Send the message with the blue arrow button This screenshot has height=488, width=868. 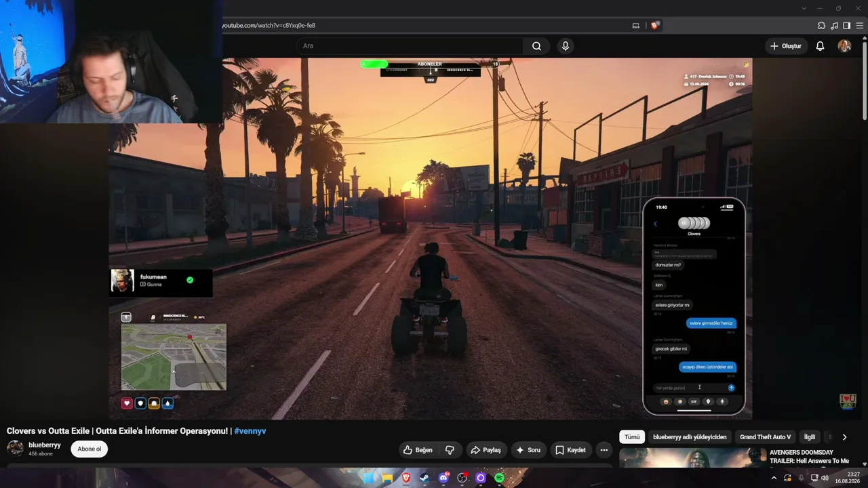point(731,388)
